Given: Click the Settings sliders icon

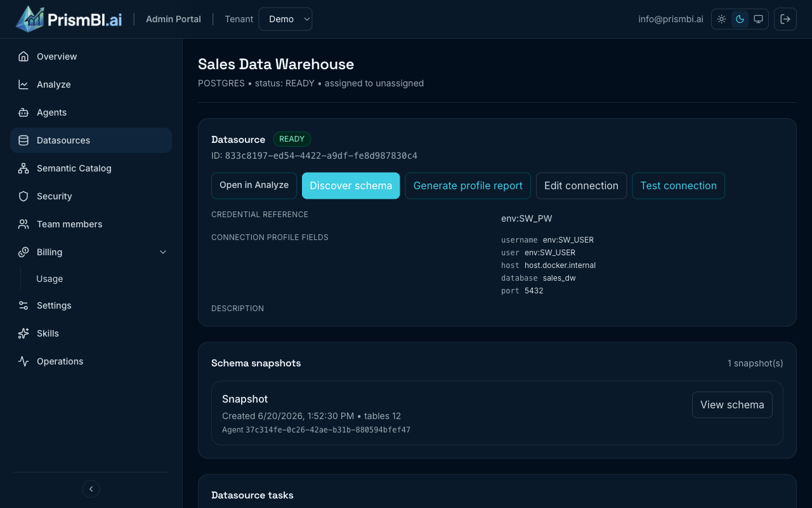Looking at the screenshot, I should (23, 305).
